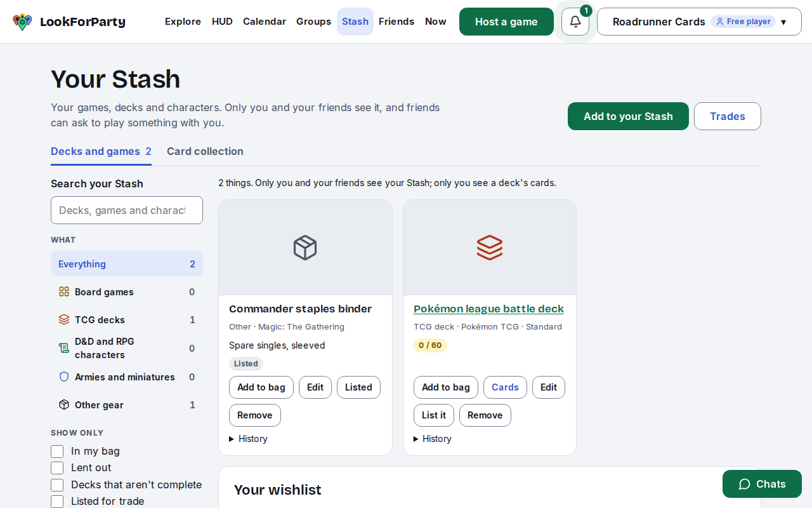Click the LookForParty logo icon
The image size is (812, 508).
[22, 22]
